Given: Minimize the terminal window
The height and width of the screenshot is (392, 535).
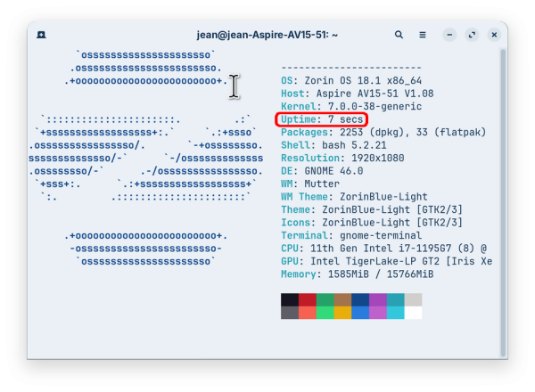Looking at the screenshot, I should tap(449, 35).
